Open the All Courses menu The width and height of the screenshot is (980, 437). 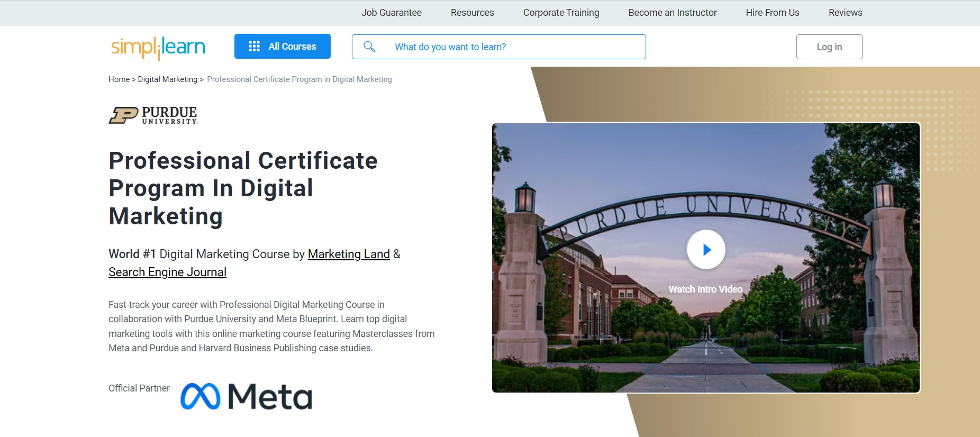(x=283, y=47)
